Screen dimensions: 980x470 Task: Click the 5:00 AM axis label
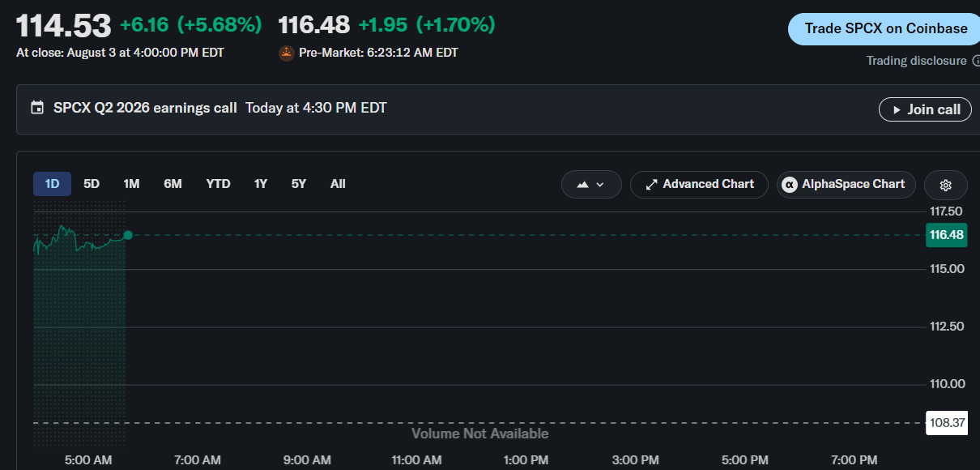click(88, 460)
